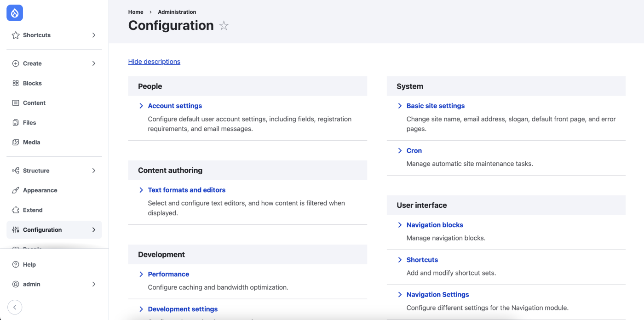This screenshot has width=644, height=320.
Task: Select Content in the sidebar menu
Action: pyautogui.click(x=34, y=103)
